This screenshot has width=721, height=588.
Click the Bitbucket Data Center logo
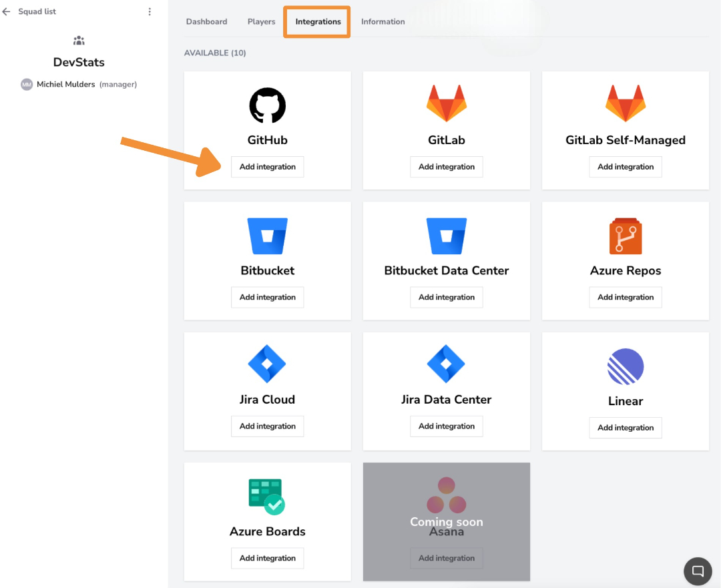[447, 236]
